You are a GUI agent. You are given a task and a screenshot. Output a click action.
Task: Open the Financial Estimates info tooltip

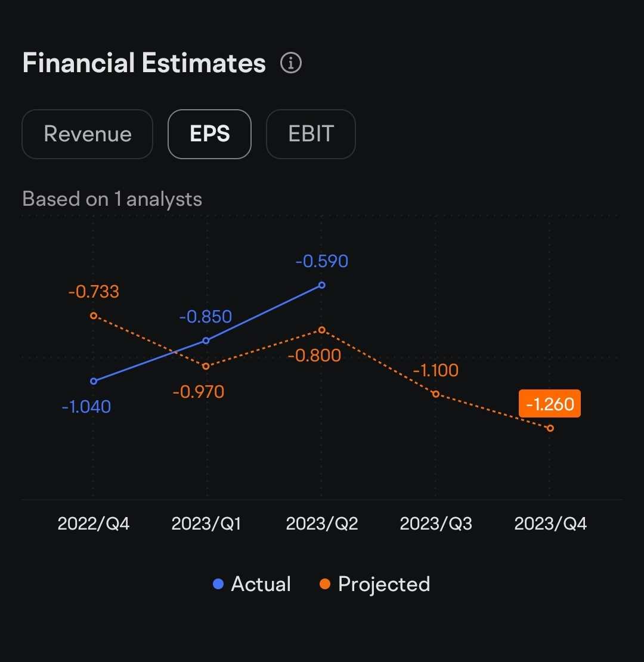pos(291,62)
